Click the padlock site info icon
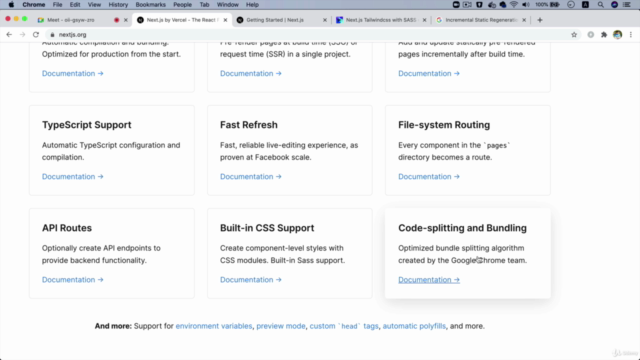 tap(52, 35)
